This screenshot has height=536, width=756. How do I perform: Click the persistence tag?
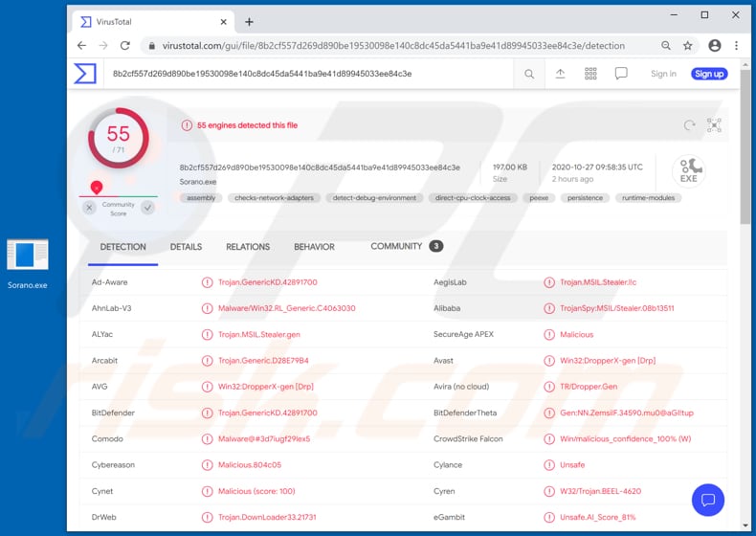[585, 198]
